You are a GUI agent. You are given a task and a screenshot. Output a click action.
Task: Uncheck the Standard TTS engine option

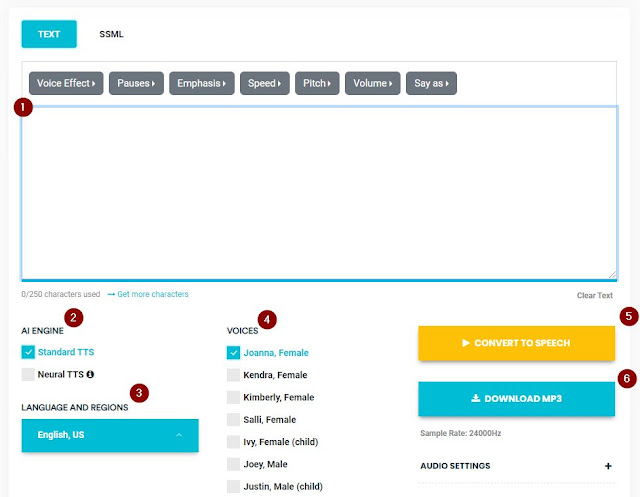28,351
